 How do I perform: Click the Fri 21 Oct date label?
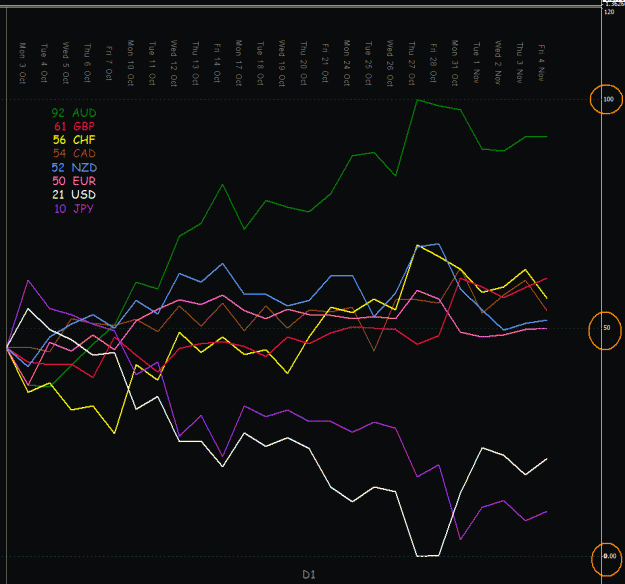[325, 63]
